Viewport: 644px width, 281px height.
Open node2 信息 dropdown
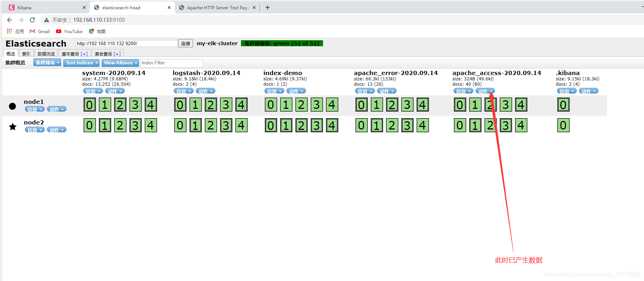(35, 130)
